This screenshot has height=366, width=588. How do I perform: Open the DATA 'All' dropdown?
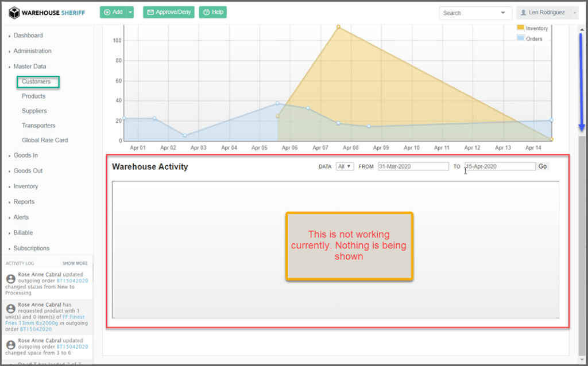coord(345,166)
